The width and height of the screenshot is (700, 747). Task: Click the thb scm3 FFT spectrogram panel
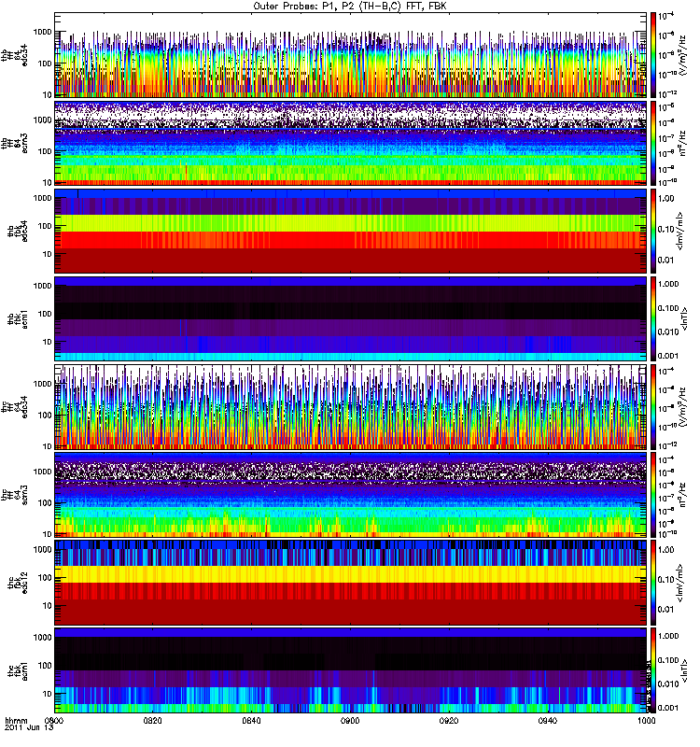[350, 143]
